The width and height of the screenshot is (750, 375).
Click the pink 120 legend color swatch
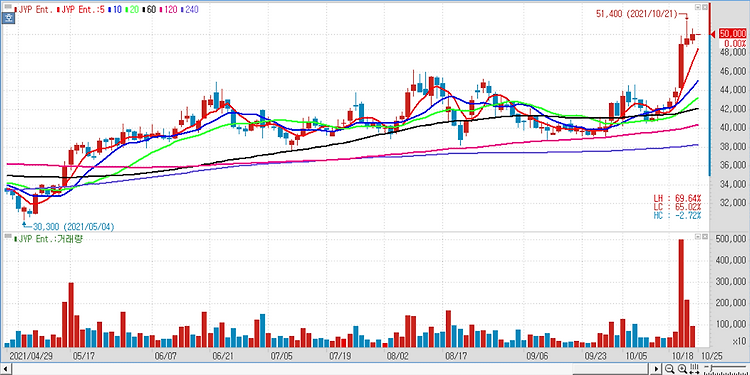tap(161, 9)
